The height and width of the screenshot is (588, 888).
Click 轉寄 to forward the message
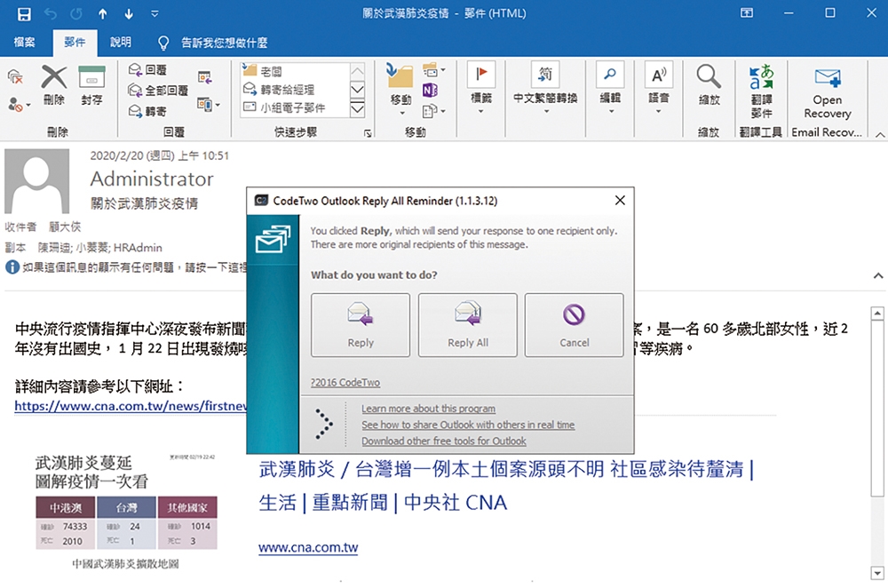point(147,111)
